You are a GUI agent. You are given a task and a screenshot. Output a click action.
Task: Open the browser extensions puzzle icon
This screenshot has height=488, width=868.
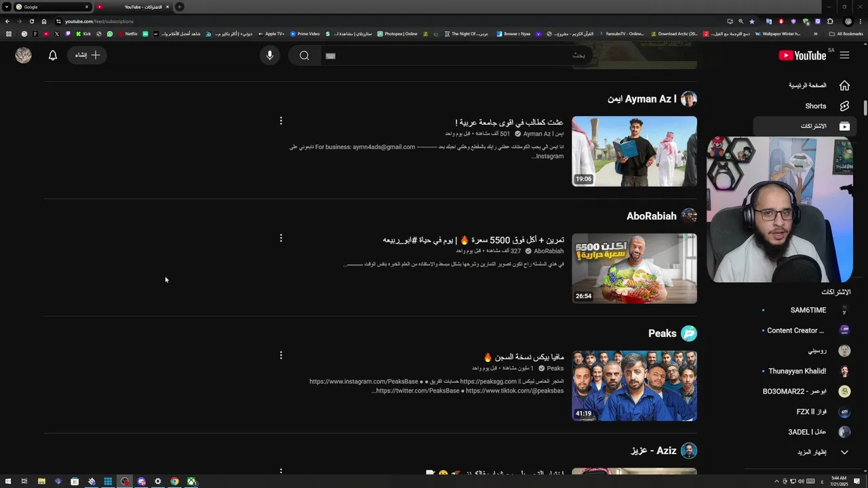click(830, 21)
